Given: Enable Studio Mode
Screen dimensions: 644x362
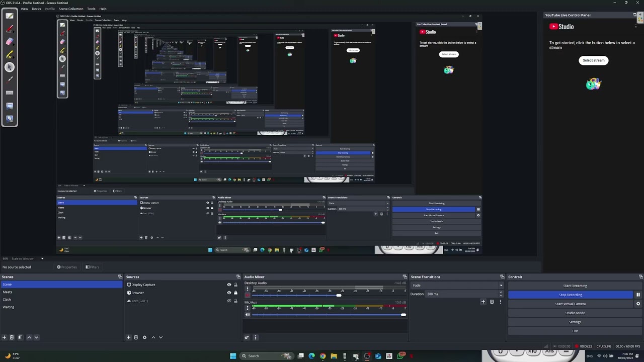Looking at the screenshot, I should pyautogui.click(x=575, y=313).
